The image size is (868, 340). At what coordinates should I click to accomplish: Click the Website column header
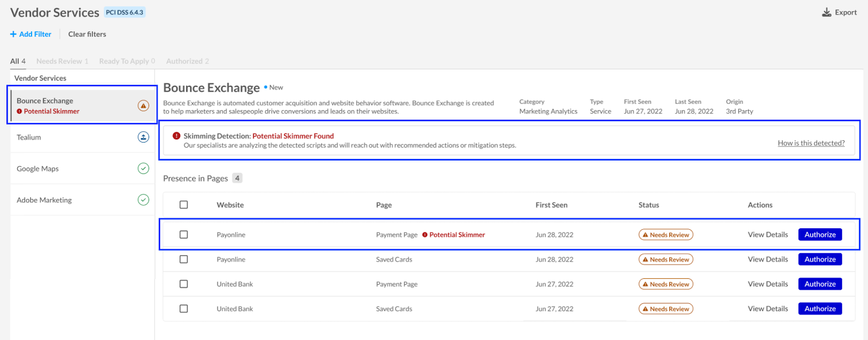click(x=230, y=205)
